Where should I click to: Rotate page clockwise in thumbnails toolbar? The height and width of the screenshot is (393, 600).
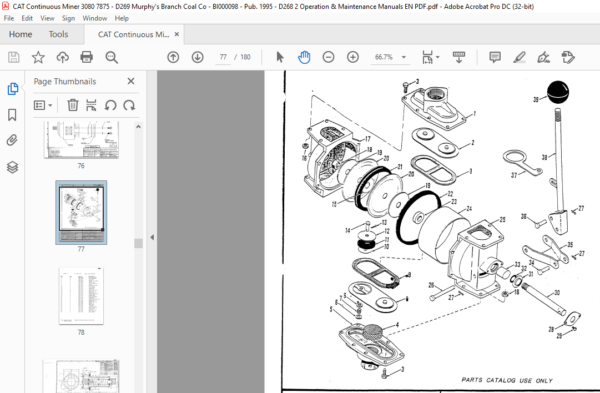(129, 105)
